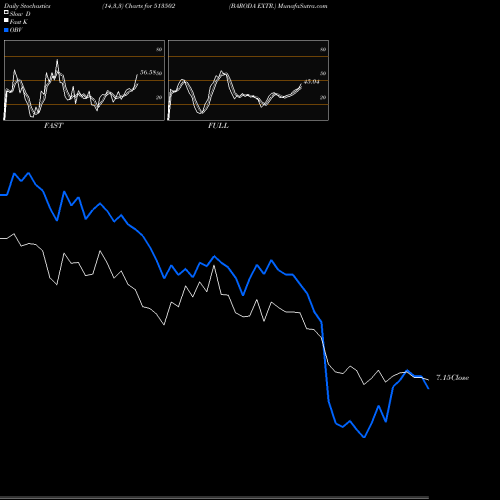Click the 80 axis label in FULL chart
Image resolution: width=500 pixels, height=500 pixels.
[x=323, y=50]
